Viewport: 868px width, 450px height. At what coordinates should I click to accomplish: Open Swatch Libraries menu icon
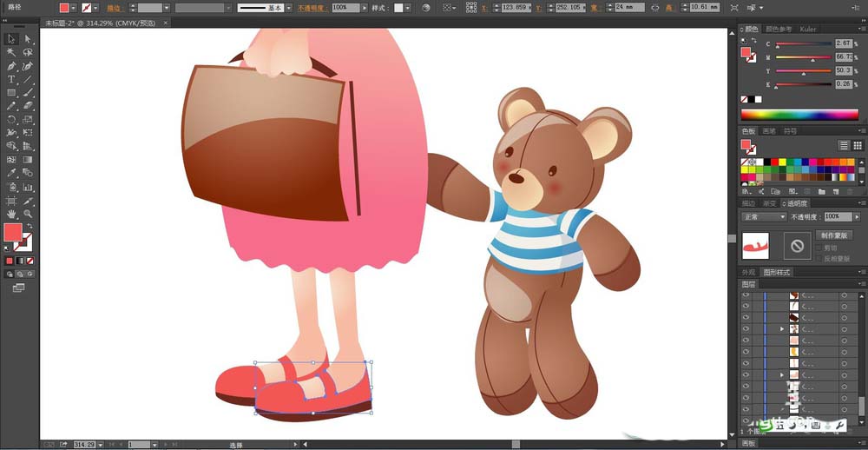(746, 191)
